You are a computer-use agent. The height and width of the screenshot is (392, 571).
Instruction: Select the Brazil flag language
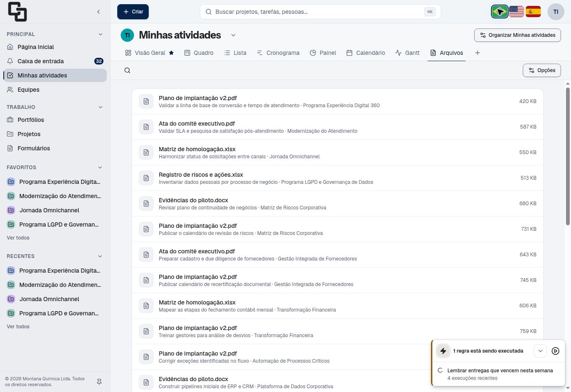(500, 12)
